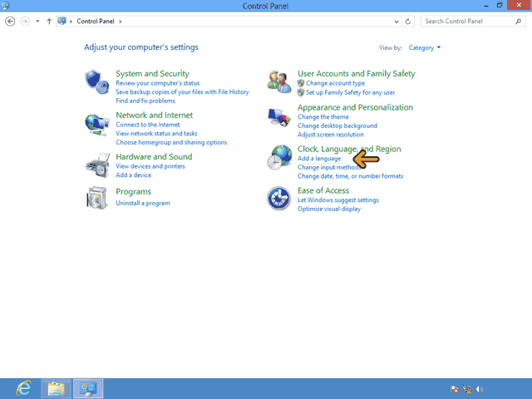Click Change account type

tap(335, 83)
